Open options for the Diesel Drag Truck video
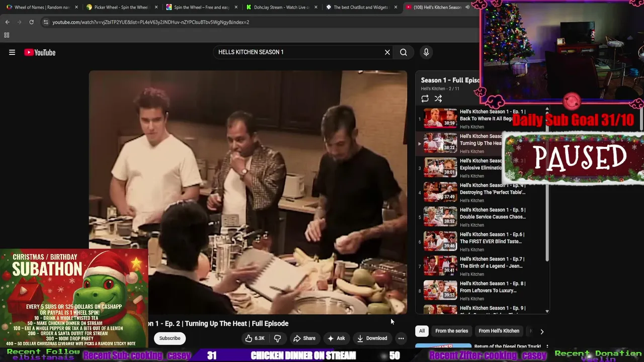The image size is (644, 362). [x=547, y=347]
